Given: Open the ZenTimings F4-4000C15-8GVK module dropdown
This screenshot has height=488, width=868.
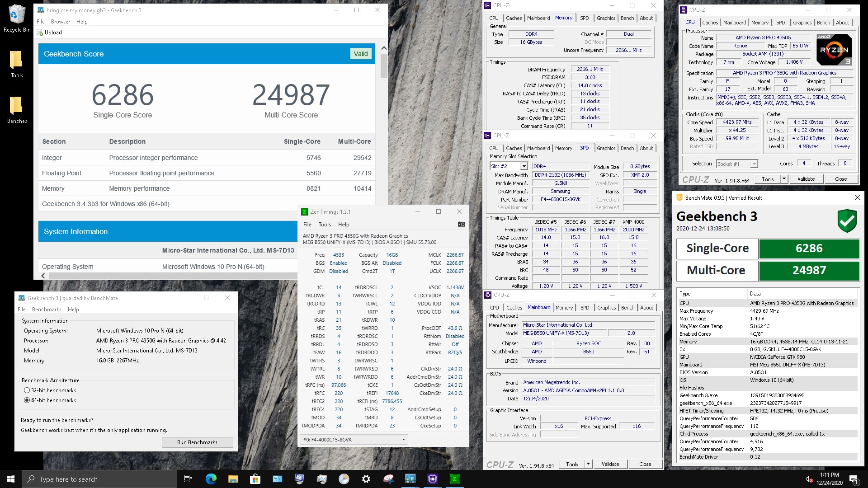Looking at the screenshot, I should [354, 439].
